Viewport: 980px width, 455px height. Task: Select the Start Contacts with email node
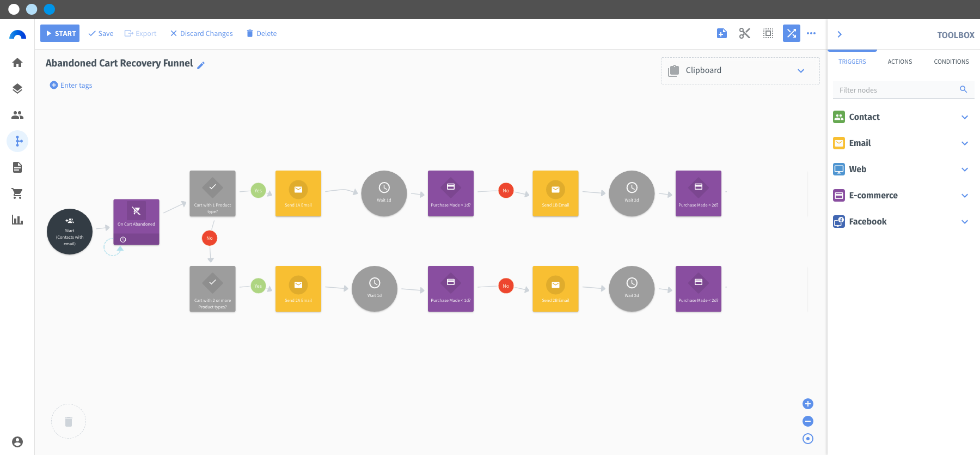point(70,232)
